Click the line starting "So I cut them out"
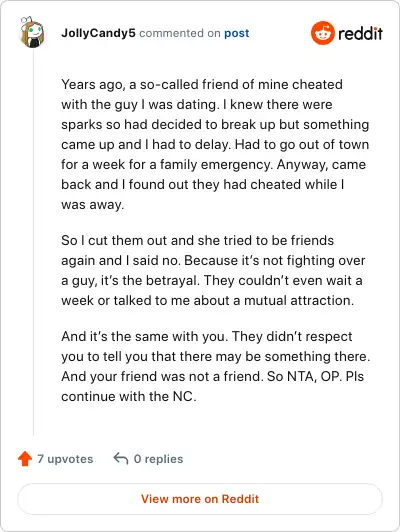Screen dimensions: 400x532 [197, 241]
